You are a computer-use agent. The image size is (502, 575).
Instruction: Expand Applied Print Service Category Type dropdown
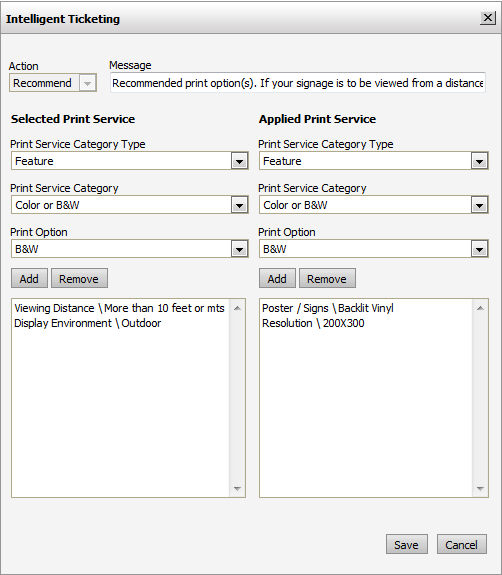click(479, 161)
